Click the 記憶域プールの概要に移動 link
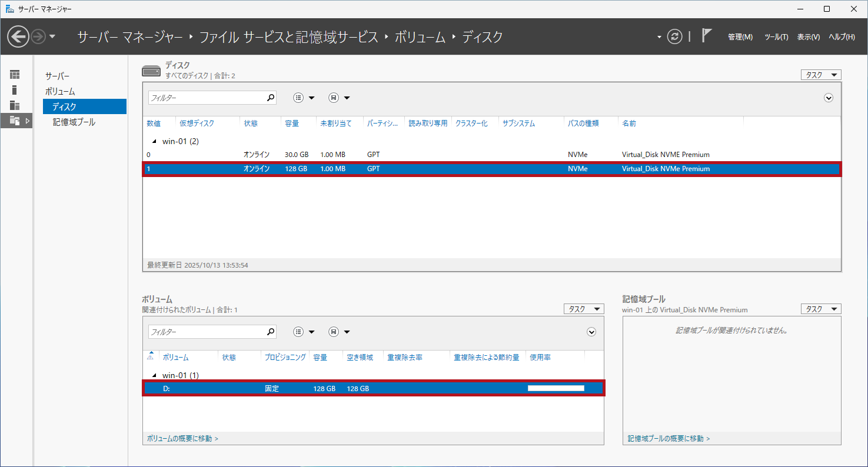 669,439
